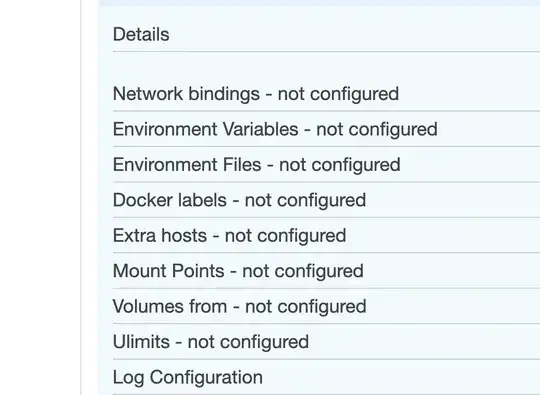Click 'not configured' text after Ulimits
Viewport: 540px width, 395px height.
[248, 342]
